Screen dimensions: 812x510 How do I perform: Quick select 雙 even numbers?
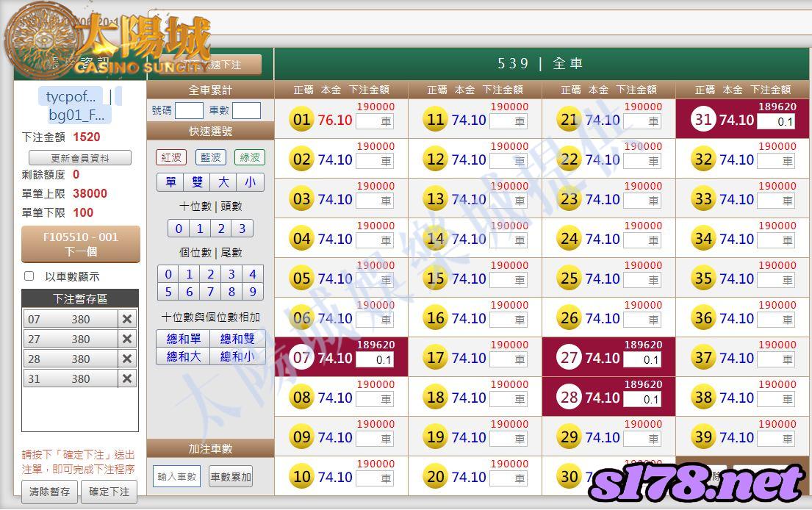[x=197, y=182]
